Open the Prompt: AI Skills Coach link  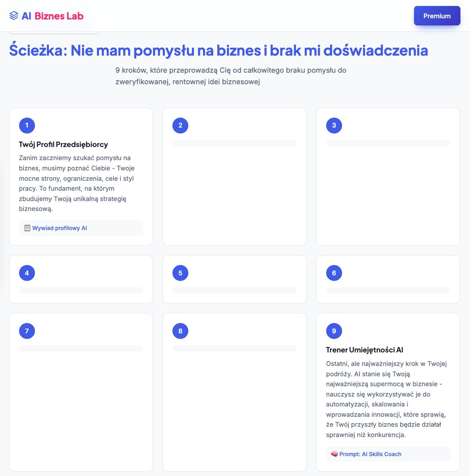pyautogui.click(x=370, y=454)
